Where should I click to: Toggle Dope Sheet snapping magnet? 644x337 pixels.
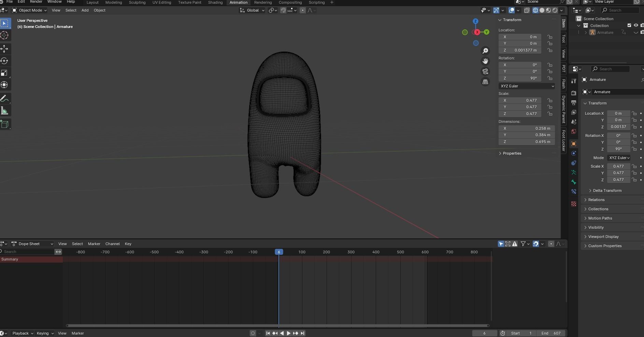536,244
